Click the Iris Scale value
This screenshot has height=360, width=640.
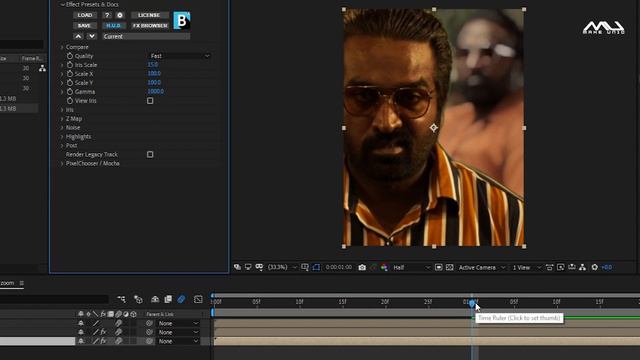(153, 64)
